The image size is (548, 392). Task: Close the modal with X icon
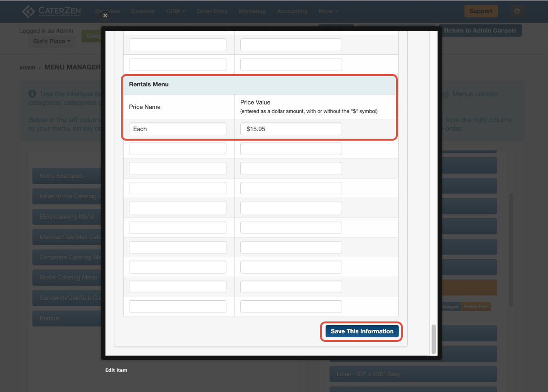[105, 16]
